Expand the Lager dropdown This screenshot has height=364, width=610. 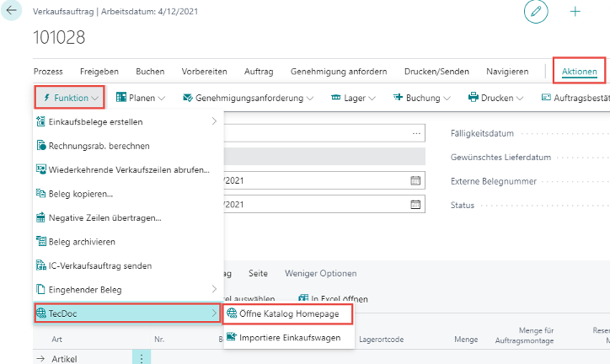click(353, 98)
